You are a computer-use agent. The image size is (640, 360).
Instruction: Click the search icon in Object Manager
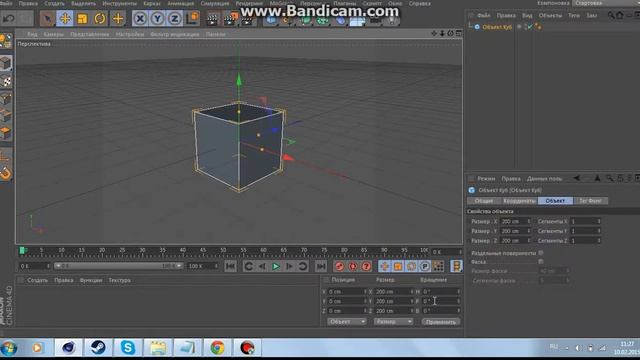[611, 16]
